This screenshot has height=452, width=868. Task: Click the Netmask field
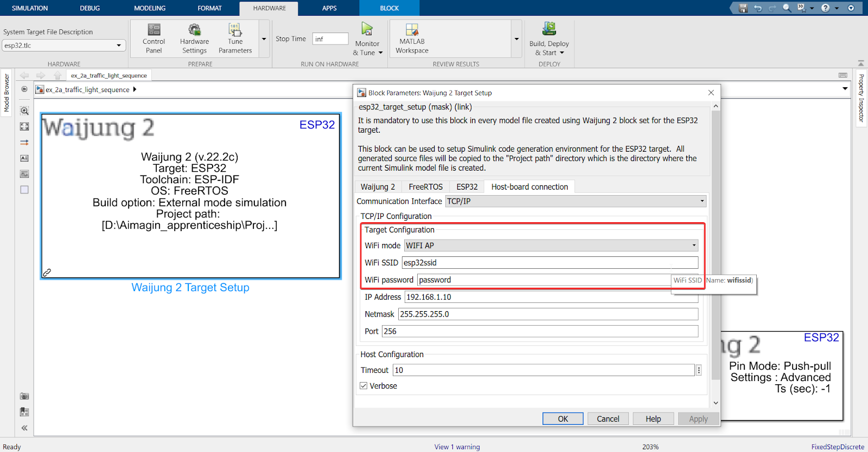(x=548, y=314)
